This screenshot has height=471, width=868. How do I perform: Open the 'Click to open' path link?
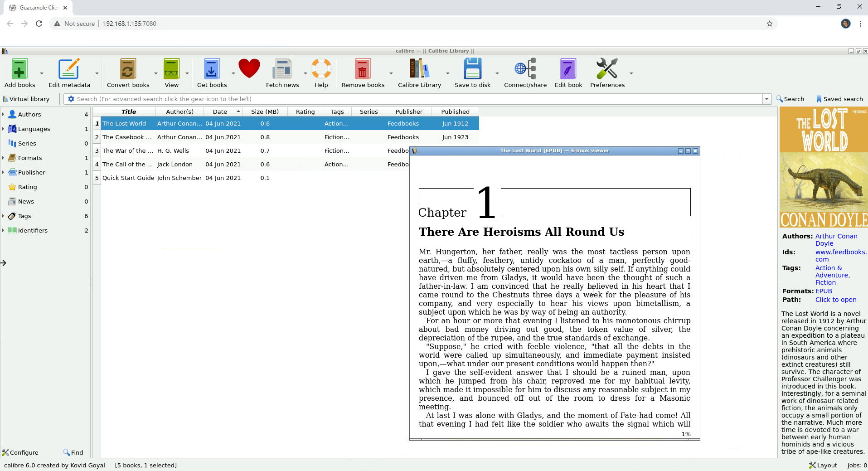835,300
